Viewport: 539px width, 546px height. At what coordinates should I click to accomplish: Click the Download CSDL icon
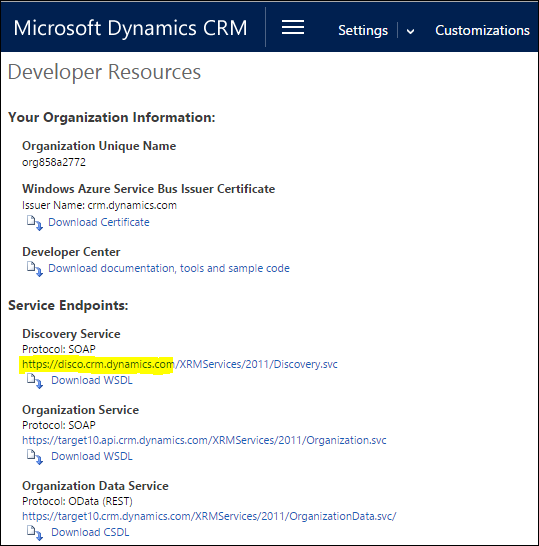[x=35, y=533]
